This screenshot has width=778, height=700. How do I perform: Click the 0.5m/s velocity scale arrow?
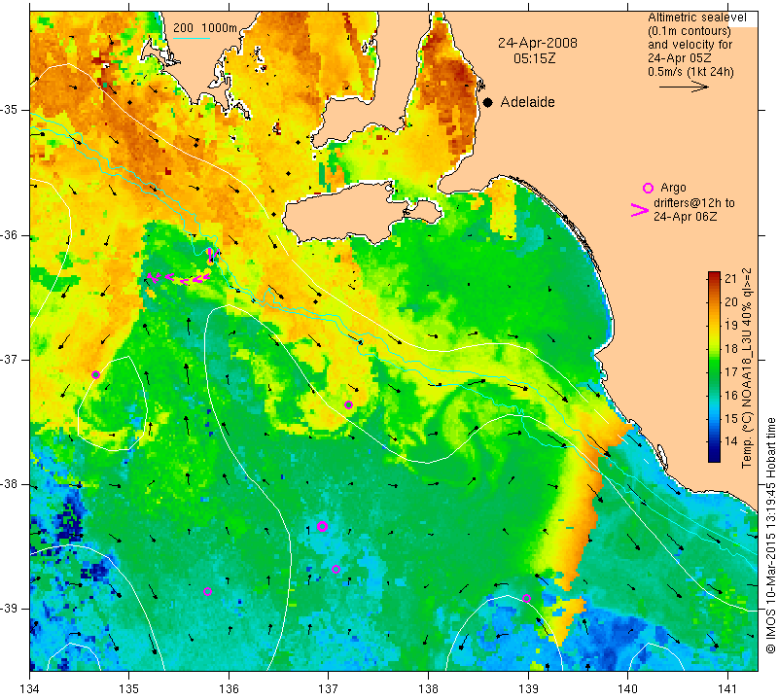pos(684,87)
